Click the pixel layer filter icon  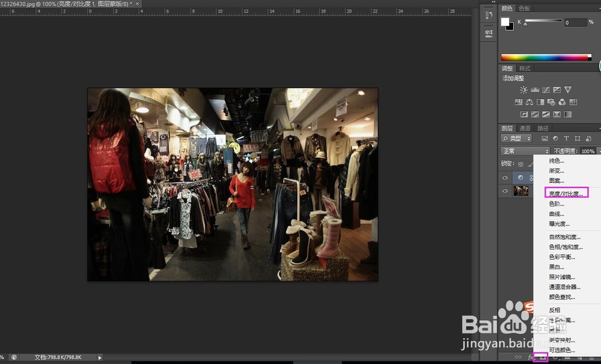[545, 139]
